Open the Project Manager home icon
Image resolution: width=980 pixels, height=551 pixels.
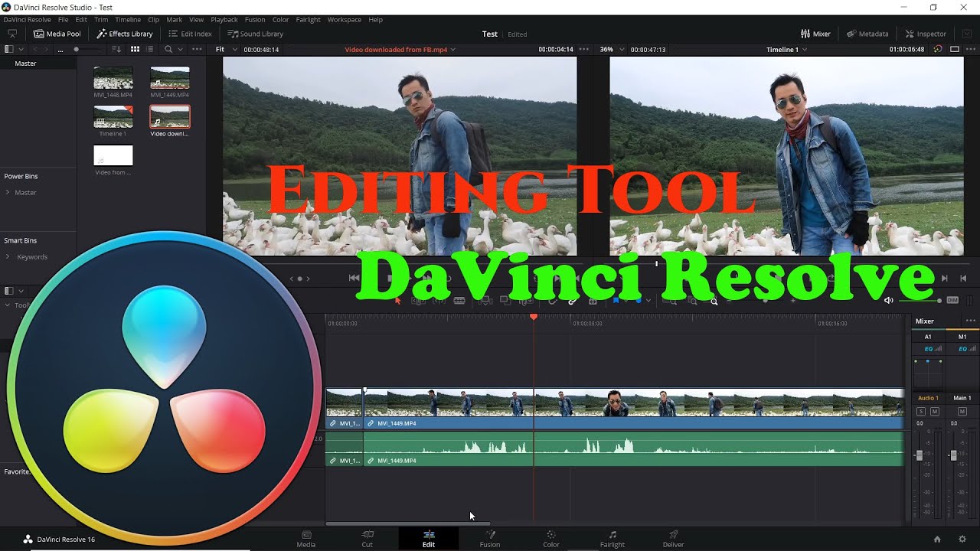[x=937, y=539]
